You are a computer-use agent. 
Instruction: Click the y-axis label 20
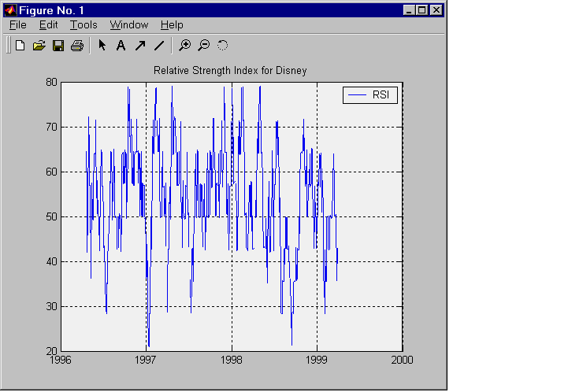tap(52, 351)
